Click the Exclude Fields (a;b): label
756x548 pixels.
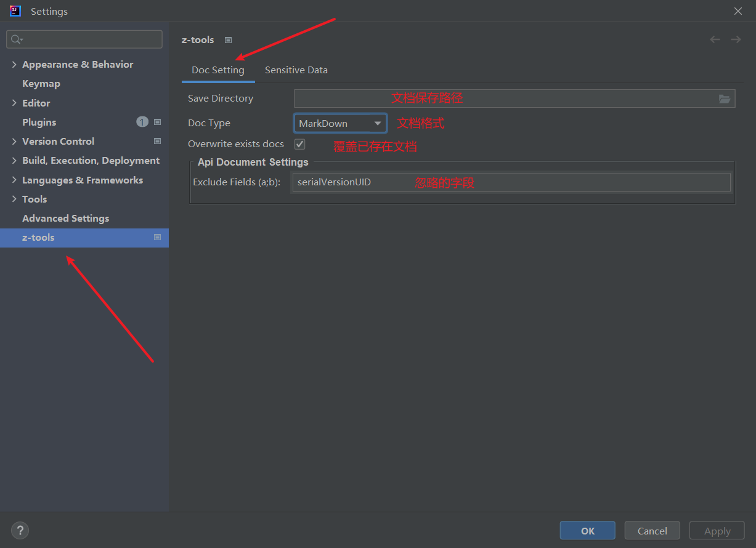[237, 182]
